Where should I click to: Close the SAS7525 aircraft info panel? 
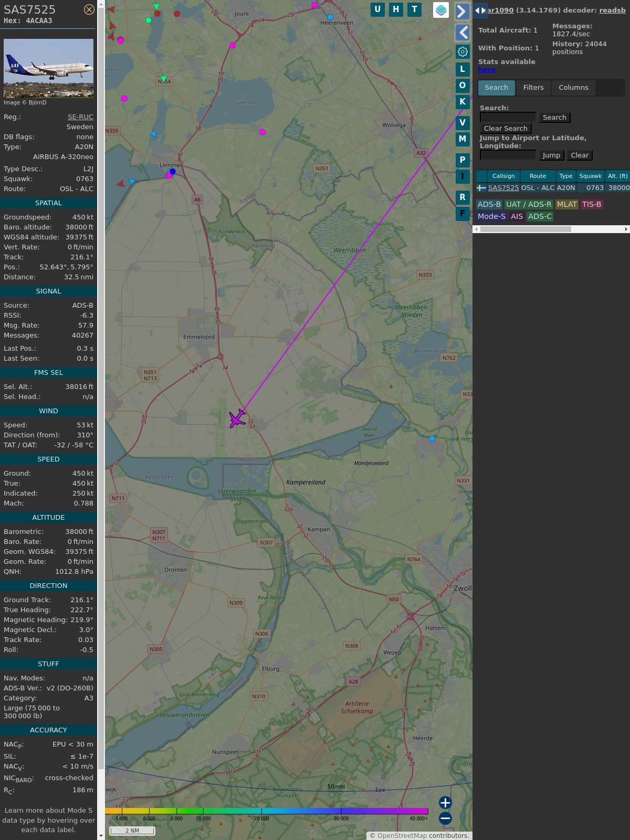point(89,9)
